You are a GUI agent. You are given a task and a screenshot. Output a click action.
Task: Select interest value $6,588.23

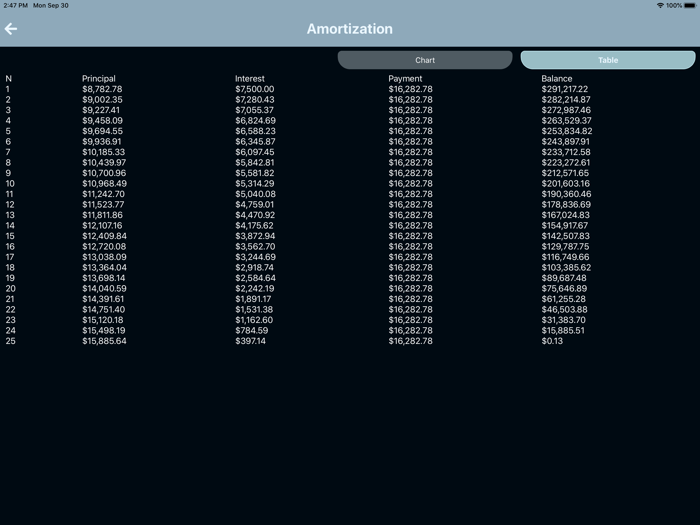pos(255,131)
